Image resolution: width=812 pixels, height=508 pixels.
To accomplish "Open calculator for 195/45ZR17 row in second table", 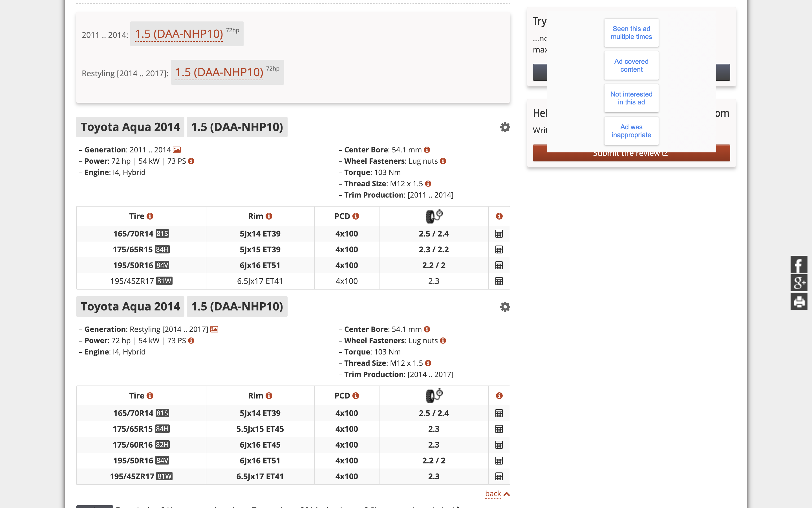I will (x=499, y=476).
